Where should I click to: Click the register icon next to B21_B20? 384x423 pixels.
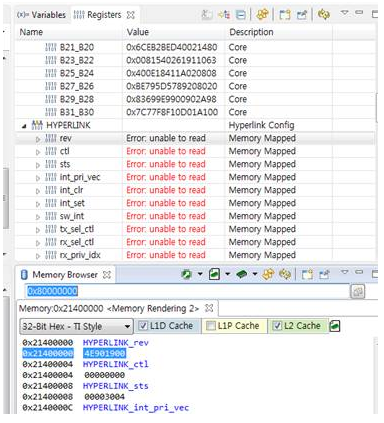[51, 47]
